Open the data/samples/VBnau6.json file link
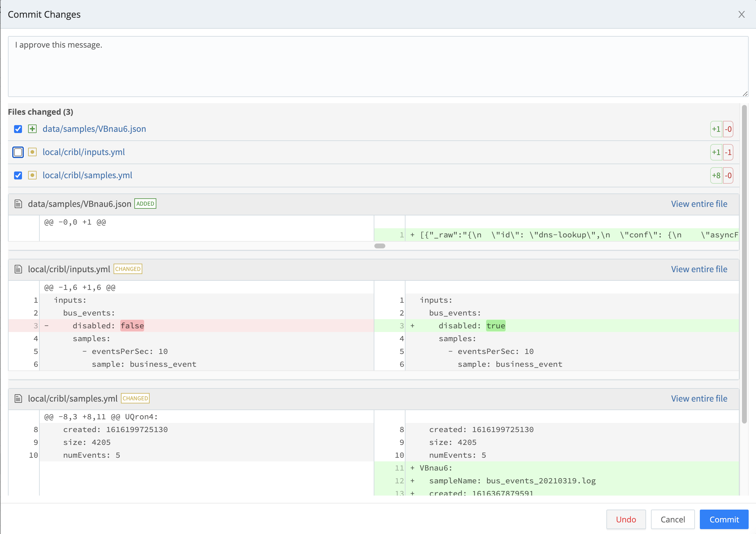The image size is (756, 534). [94, 129]
